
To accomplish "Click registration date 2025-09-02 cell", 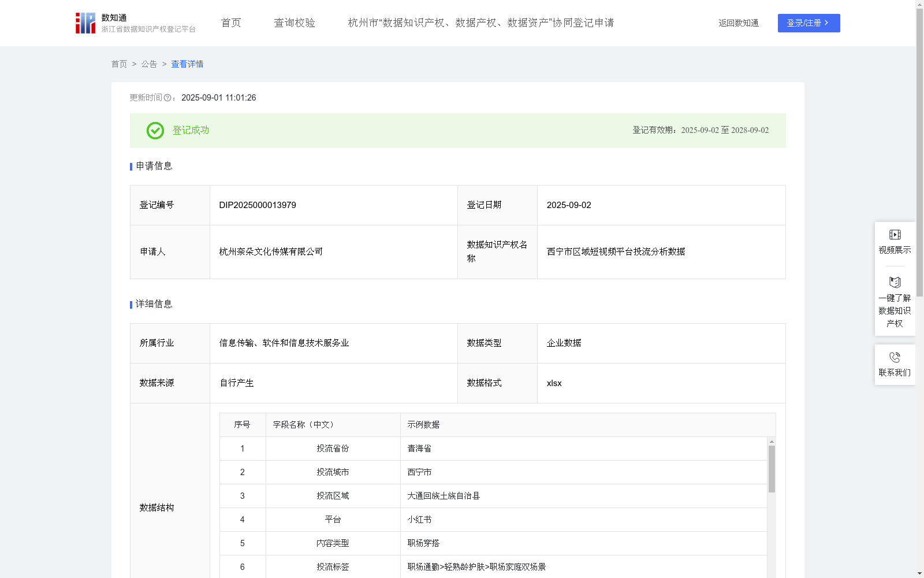I will pos(661,205).
